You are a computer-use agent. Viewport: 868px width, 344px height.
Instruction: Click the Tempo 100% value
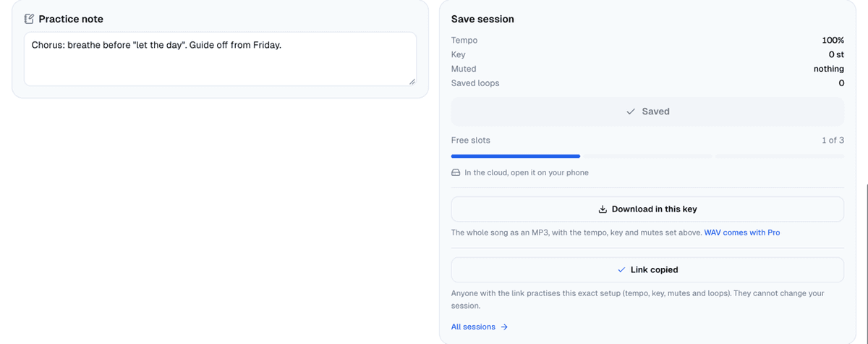pyautogui.click(x=833, y=41)
